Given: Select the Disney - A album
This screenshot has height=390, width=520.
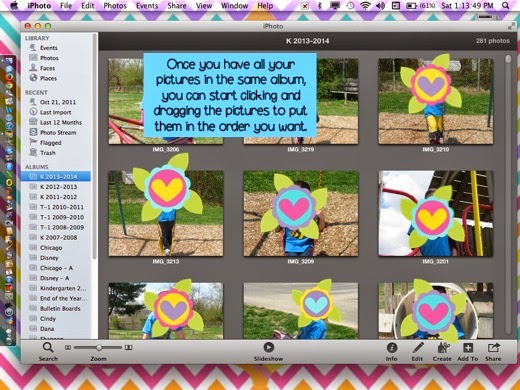Looking at the screenshot, I should click(x=56, y=278).
